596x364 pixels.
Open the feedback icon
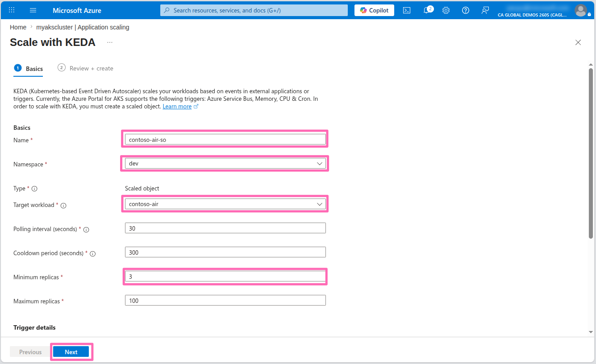click(485, 10)
